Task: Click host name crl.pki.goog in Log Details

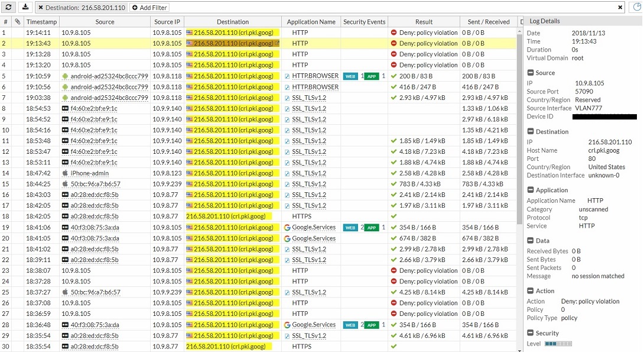Action: 604,150
